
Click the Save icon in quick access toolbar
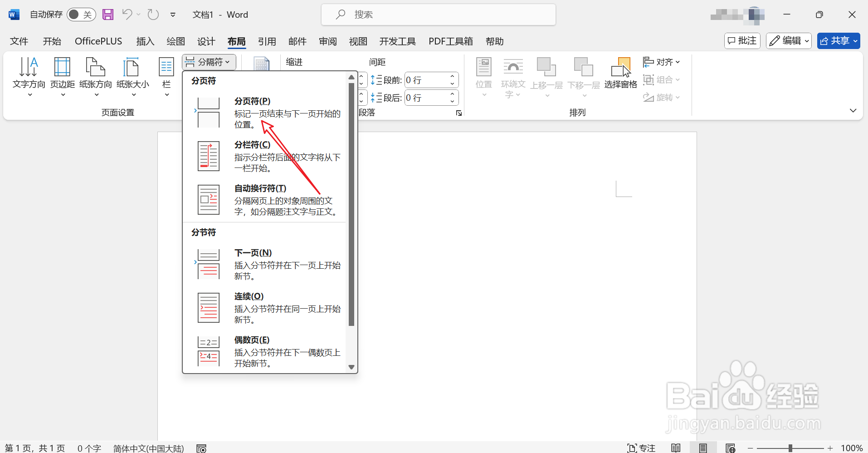[107, 14]
